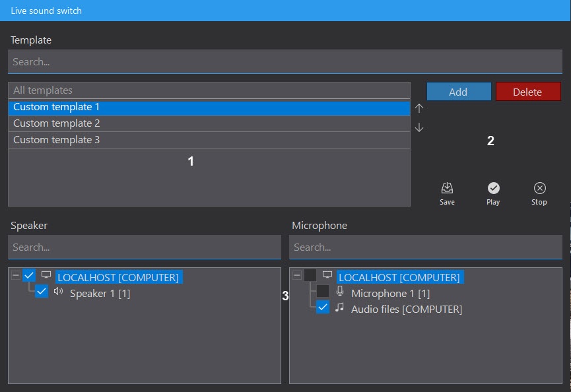Move selected template down with the arrow
571x392 pixels.
pos(419,127)
